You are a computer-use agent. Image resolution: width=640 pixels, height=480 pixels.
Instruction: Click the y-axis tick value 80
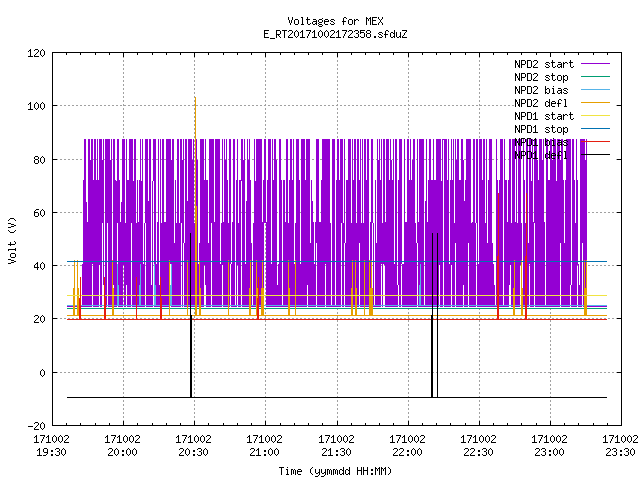(40, 160)
